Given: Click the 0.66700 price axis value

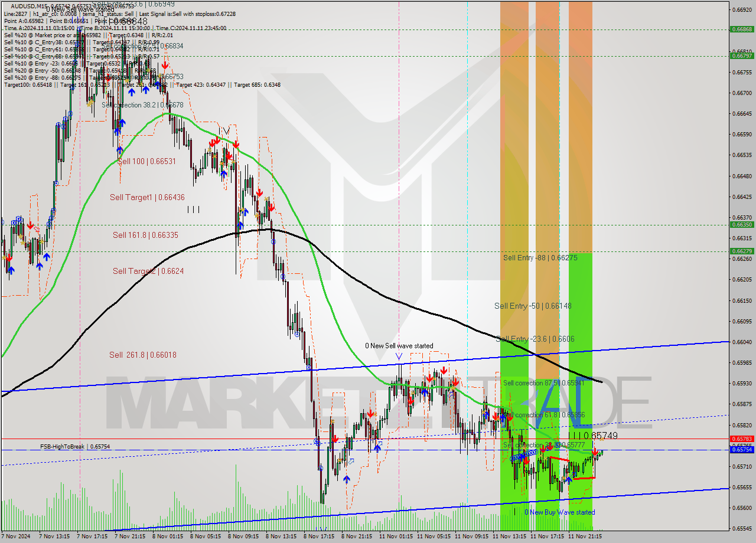Looking at the screenshot, I should coord(742,93).
